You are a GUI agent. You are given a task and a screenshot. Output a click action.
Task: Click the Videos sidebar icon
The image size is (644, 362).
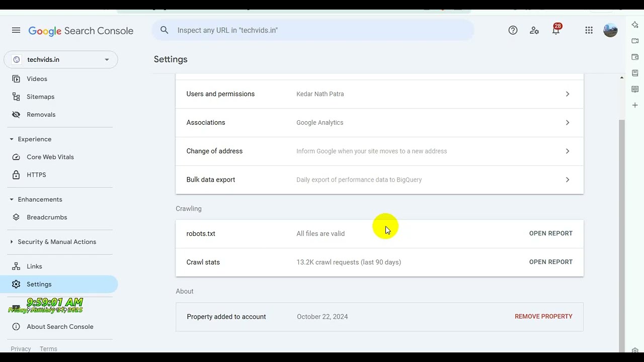tap(16, 79)
